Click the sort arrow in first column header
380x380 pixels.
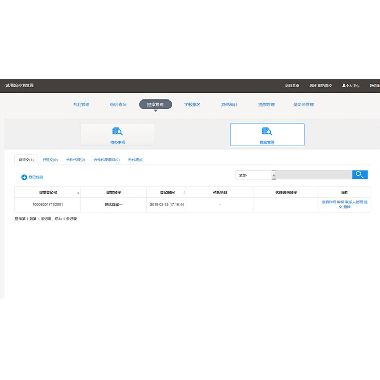tap(78, 193)
